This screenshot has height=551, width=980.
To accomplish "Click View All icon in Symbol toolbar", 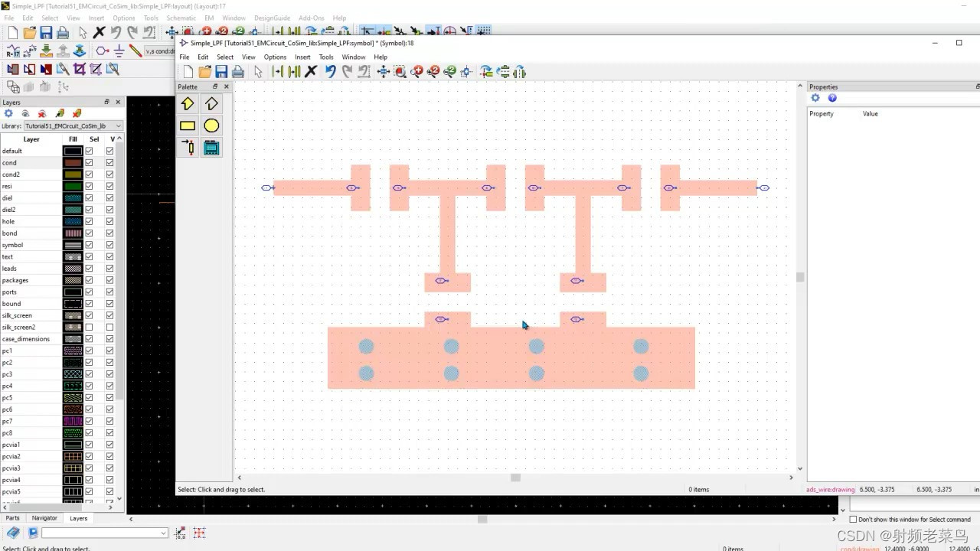I will tap(384, 72).
